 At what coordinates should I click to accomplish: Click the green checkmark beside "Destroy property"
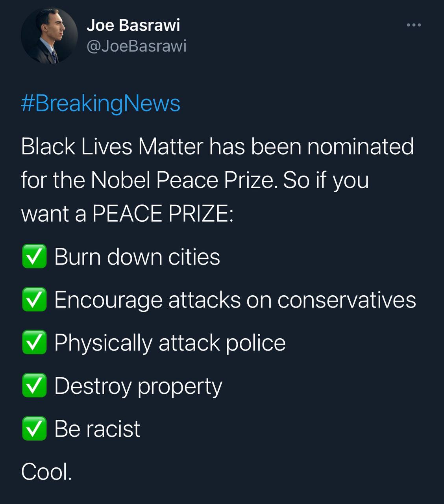pos(34,385)
